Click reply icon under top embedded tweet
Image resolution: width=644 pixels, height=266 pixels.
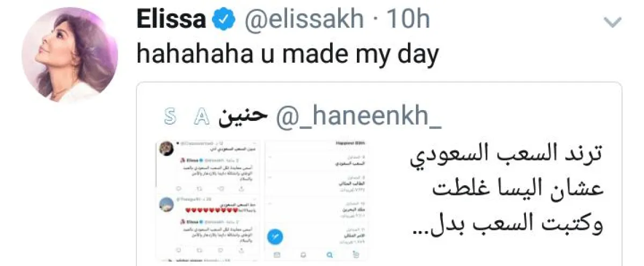pyautogui.click(x=178, y=190)
